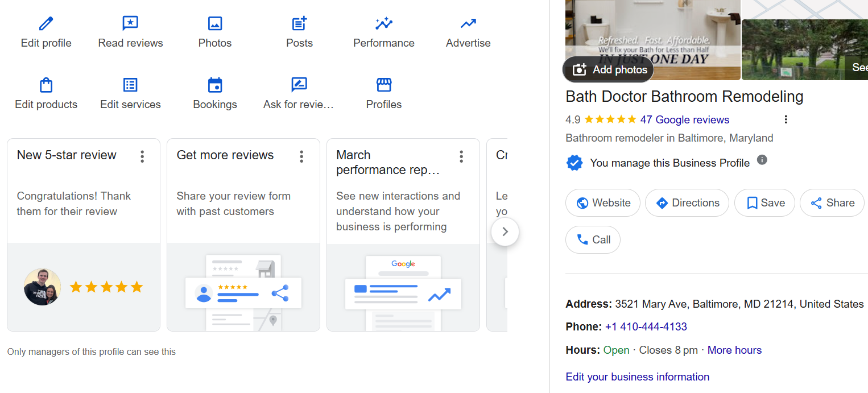
Task: Click the blue verified badge icon
Action: (x=574, y=163)
